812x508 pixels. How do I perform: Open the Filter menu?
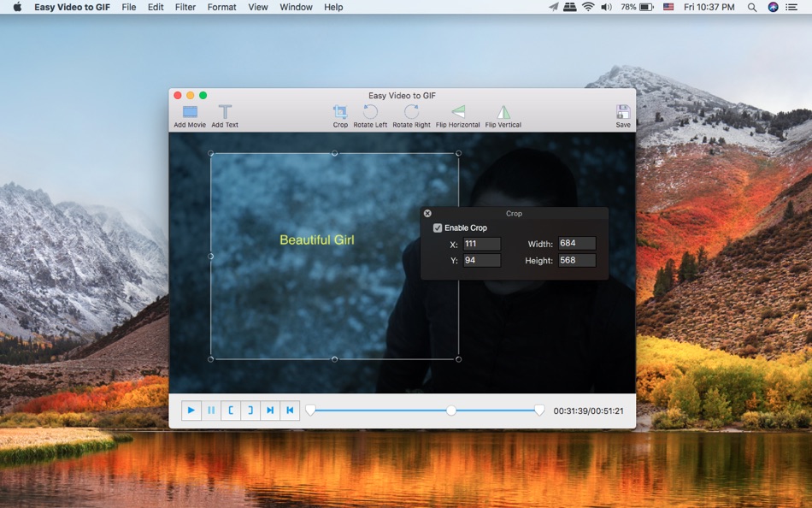185,7
